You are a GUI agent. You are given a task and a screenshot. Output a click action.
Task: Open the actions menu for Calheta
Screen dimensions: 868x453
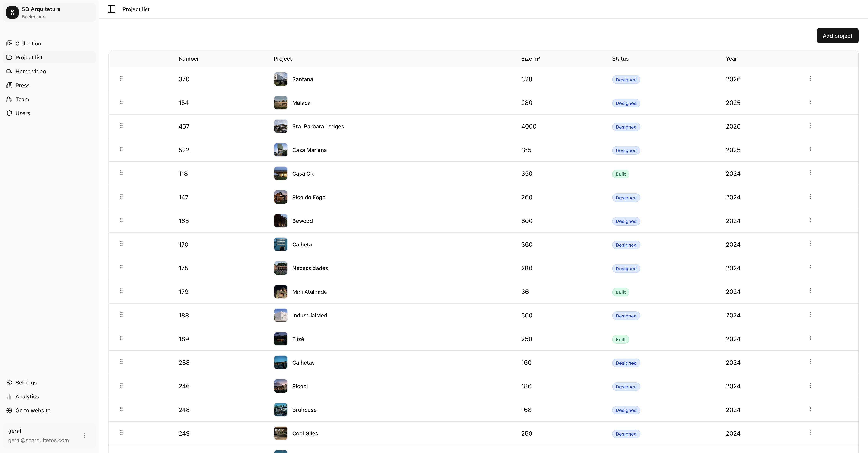(810, 244)
